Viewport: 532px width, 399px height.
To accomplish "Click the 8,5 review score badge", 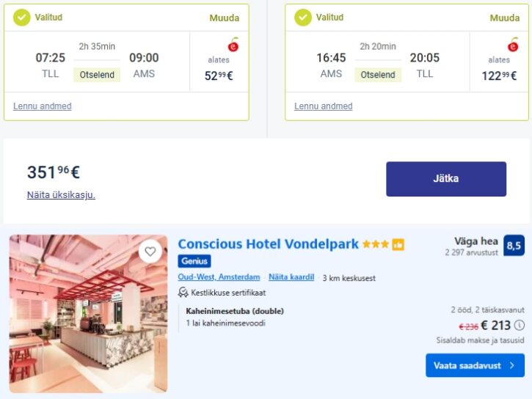I will point(514,246).
